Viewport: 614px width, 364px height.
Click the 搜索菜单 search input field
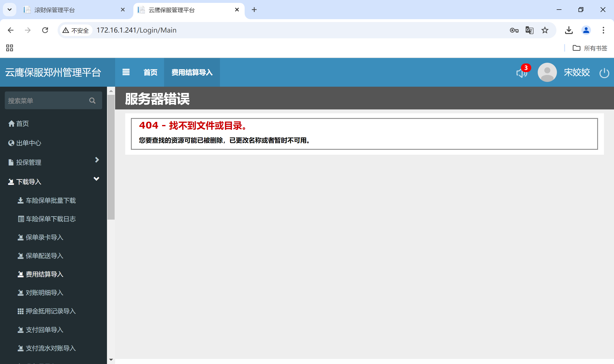click(47, 101)
